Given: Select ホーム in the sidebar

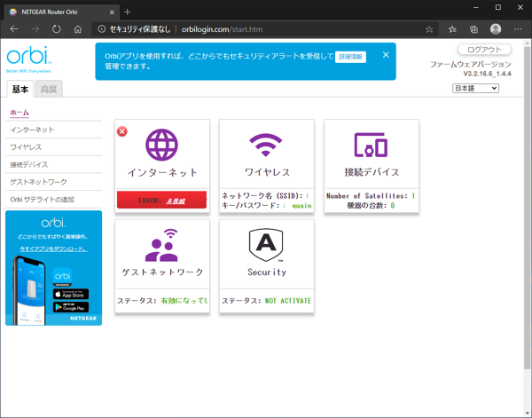Looking at the screenshot, I should (x=20, y=113).
